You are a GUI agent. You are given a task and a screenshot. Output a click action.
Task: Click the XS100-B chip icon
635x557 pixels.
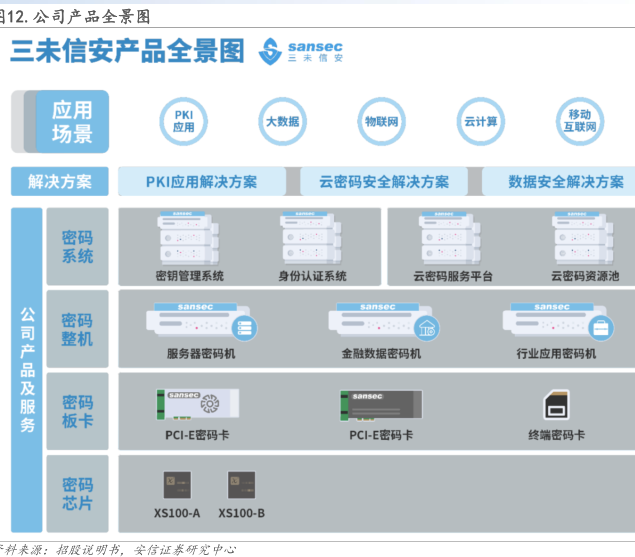click(x=241, y=486)
